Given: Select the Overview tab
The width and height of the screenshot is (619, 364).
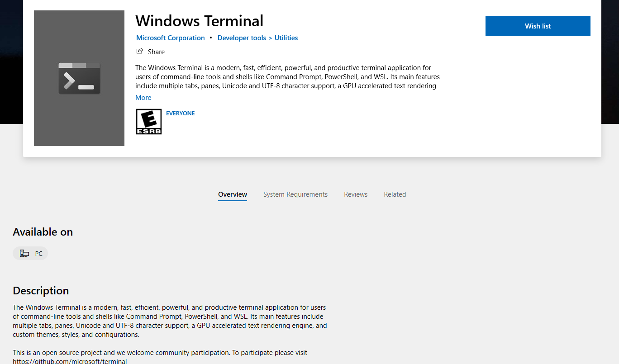Looking at the screenshot, I should (x=233, y=194).
